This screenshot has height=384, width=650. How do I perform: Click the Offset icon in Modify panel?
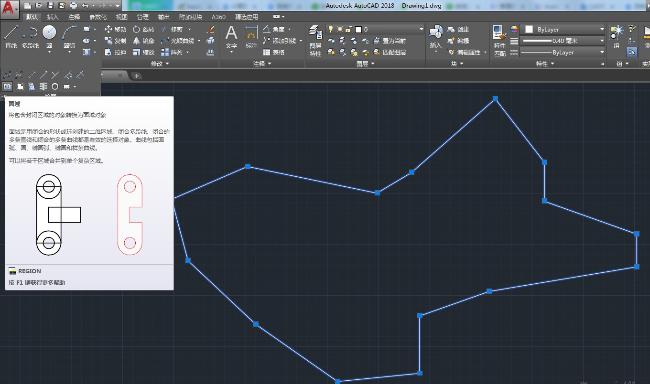click(x=211, y=52)
